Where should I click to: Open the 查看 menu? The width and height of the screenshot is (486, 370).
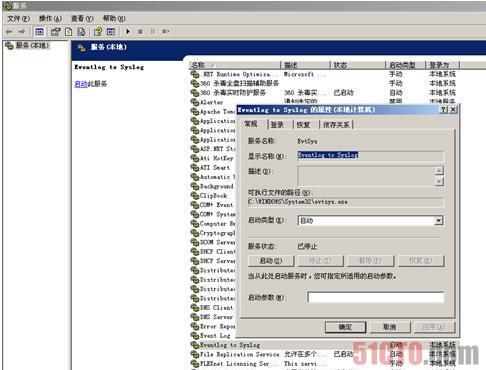coord(82,18)
